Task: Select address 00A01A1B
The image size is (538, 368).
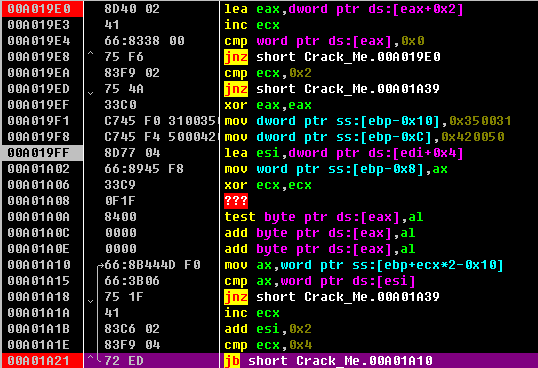Action: pyautogui.click(x=39, y=329)
